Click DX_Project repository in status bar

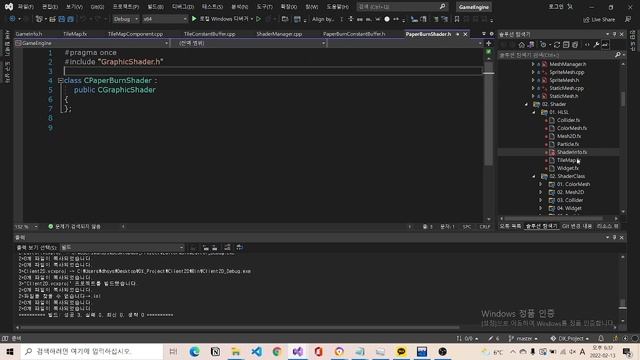click(x=570, y=338)
